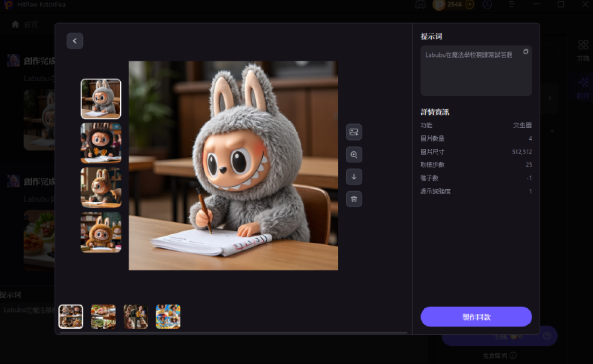Collapse the up chevron in background panel
593x364 pixels.
tap(552, 131)
